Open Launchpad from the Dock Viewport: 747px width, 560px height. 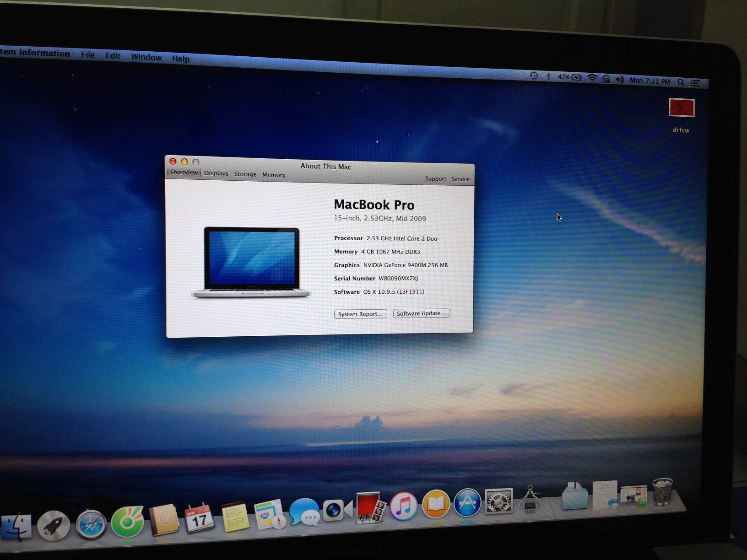(x=53, y=526)
